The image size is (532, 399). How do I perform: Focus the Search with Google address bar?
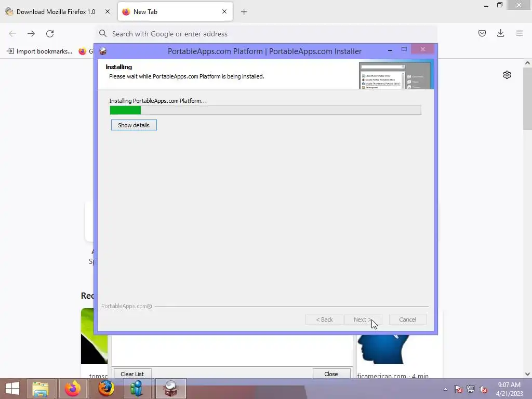click(x=267, y=34)
